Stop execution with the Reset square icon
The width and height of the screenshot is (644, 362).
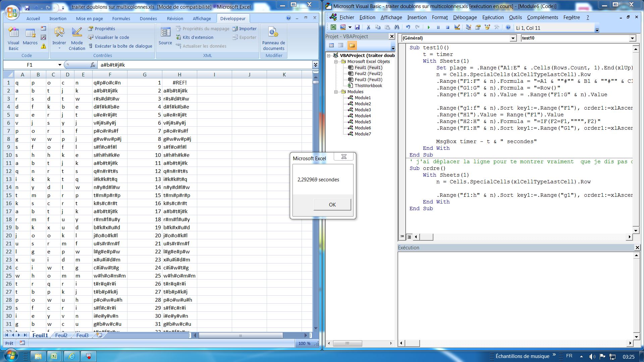tap(447, 27)
